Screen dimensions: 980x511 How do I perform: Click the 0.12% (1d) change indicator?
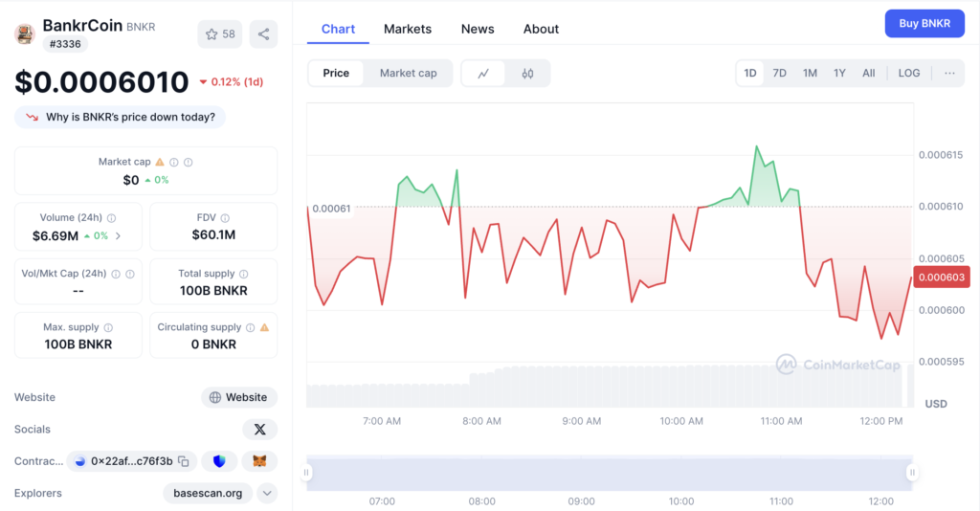232,82
